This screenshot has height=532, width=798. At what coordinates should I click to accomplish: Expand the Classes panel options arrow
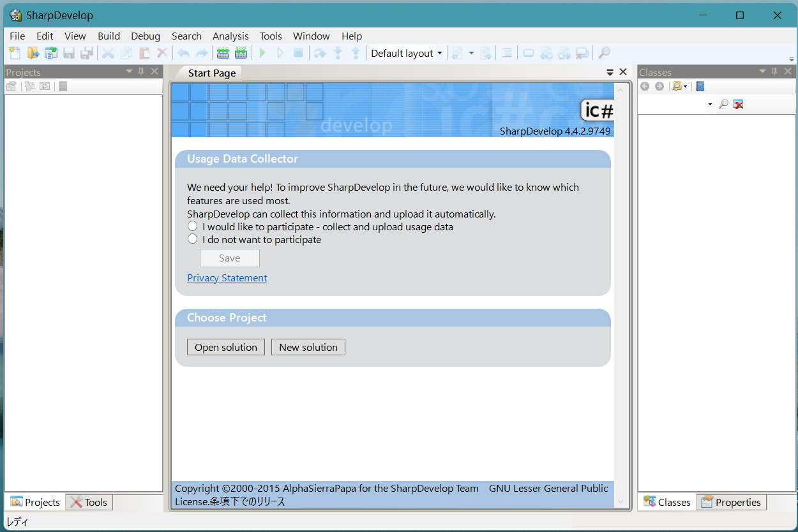(x=762, y=71)
